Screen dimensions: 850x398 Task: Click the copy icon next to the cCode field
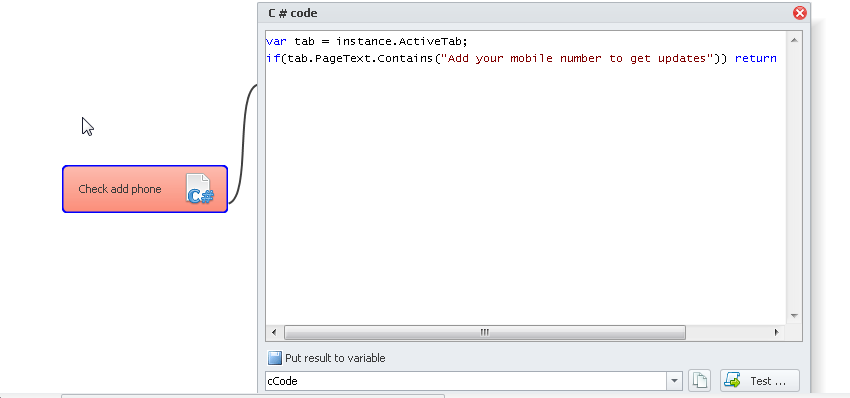(x=699, y=381)
